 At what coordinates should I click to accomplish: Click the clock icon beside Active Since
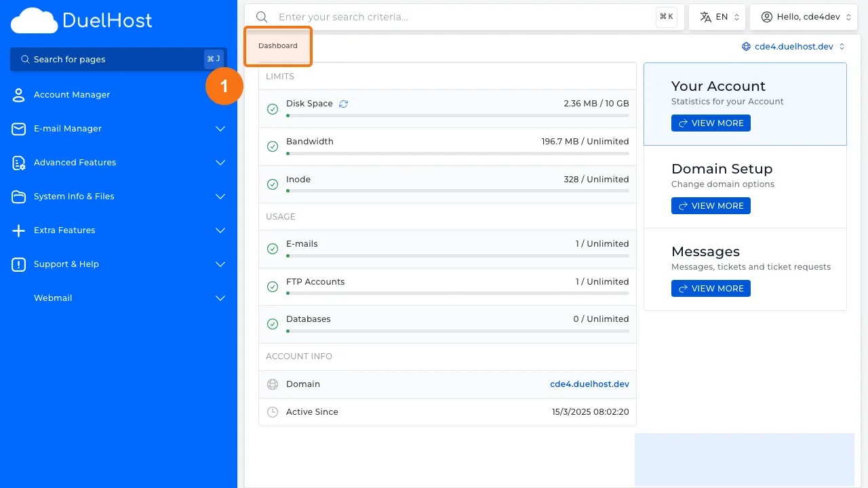(272, 411)
